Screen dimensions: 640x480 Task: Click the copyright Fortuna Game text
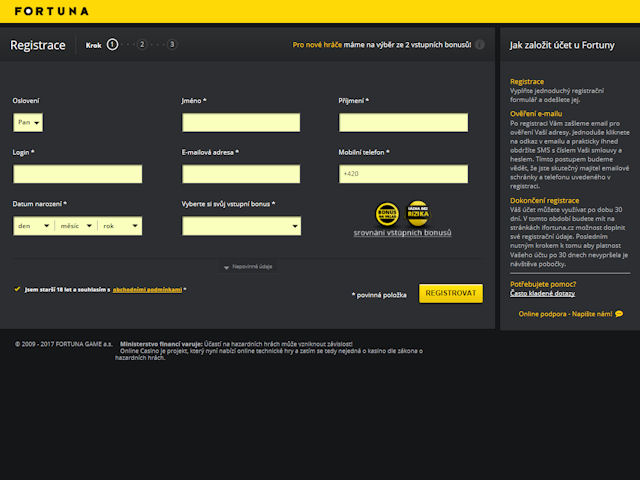click(x=64, y=344)
